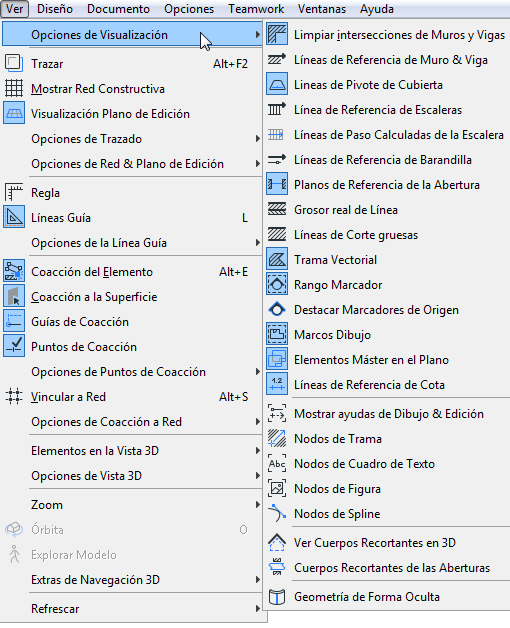
Task: Toggle Ver Cuerpos Recortantes en 3D
Action: click(x=386, y=543)
